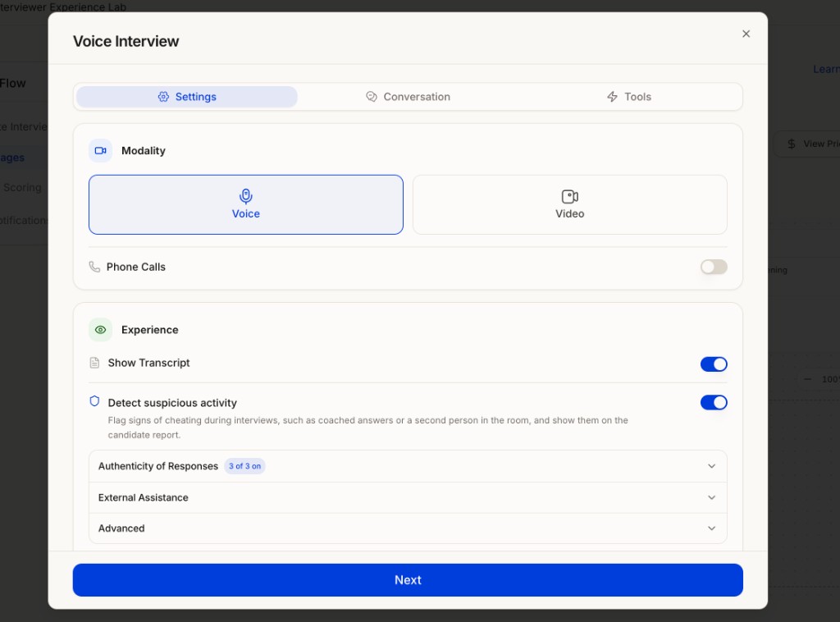Click the Learn link in background page
Screen dimensions: 840x622
pos(826,69)
